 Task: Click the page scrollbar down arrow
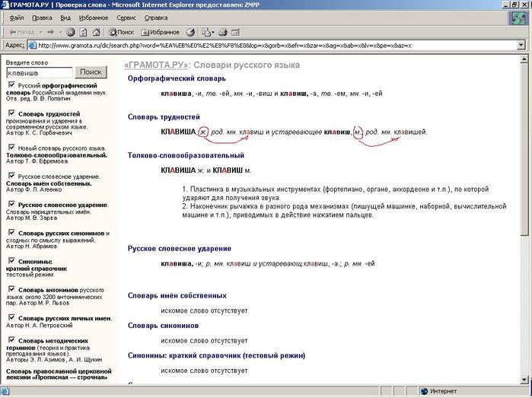(524, 380)
